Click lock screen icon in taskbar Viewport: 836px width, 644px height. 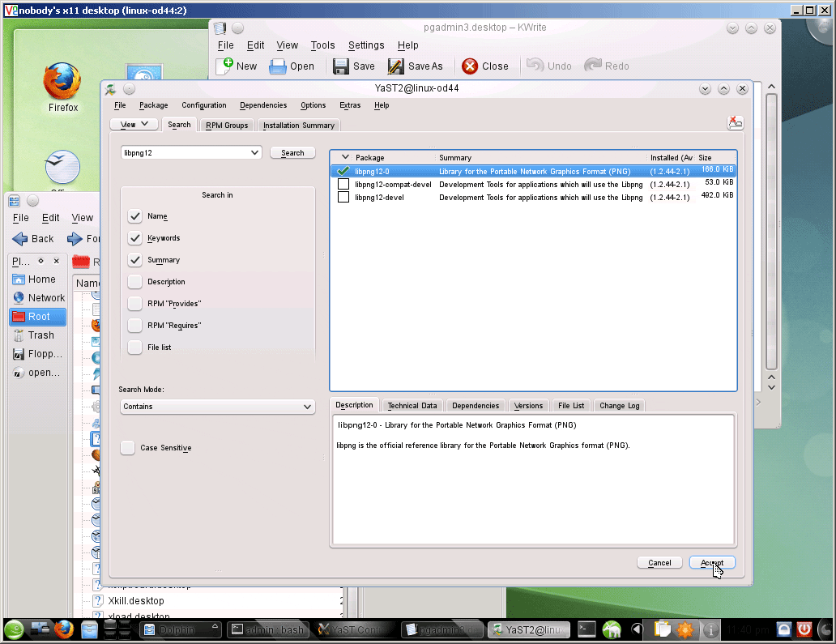tap(784, 629)
